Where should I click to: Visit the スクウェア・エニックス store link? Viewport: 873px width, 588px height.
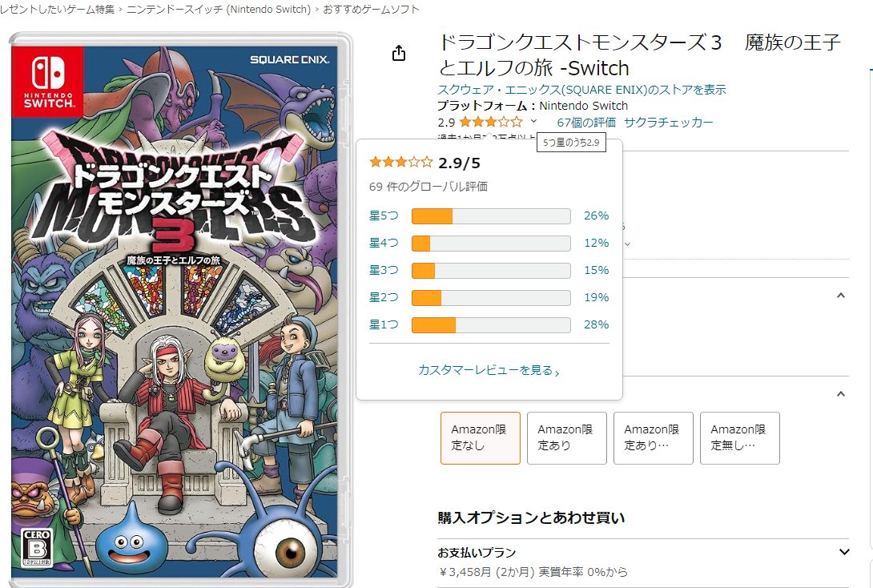(581, 90)
